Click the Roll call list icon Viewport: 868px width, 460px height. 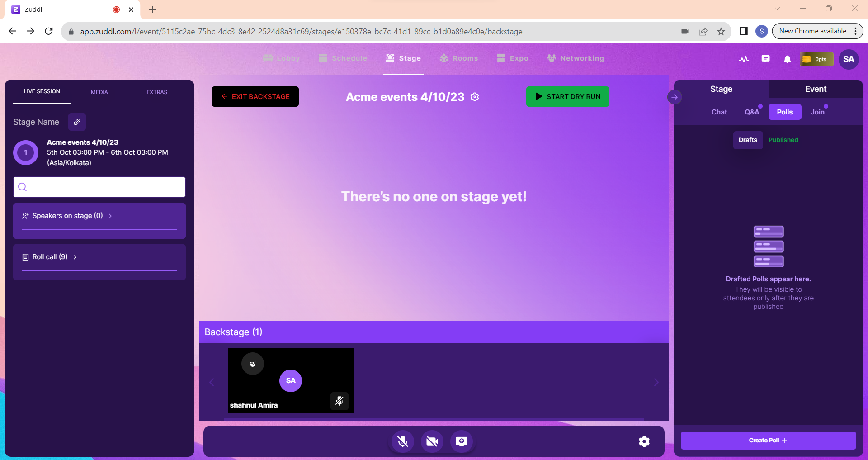click(x=26, y=257)
